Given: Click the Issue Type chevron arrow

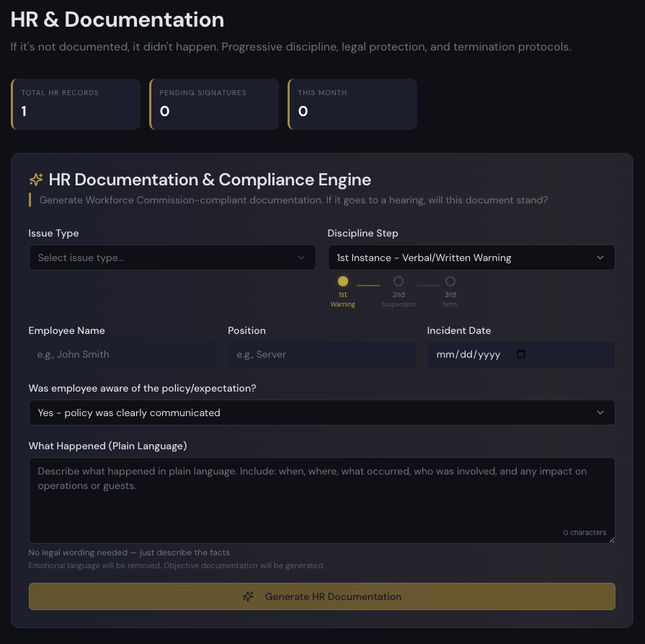Looking at the screenshot, I should point(301,257).
